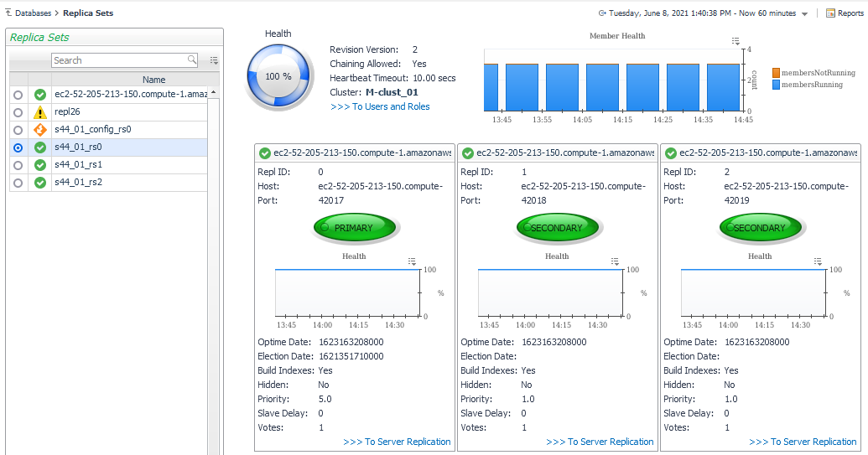Image resolution: width=868 pixels, height=455 pixels.
Task: Open To Server Replication for Repl ID 0
Action: point(397,442)
